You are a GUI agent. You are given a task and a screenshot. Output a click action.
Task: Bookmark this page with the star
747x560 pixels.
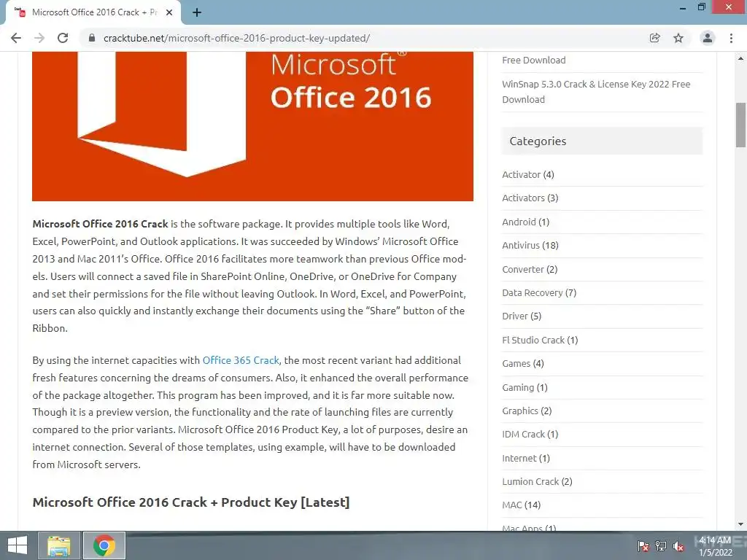(x=678, y=38)
